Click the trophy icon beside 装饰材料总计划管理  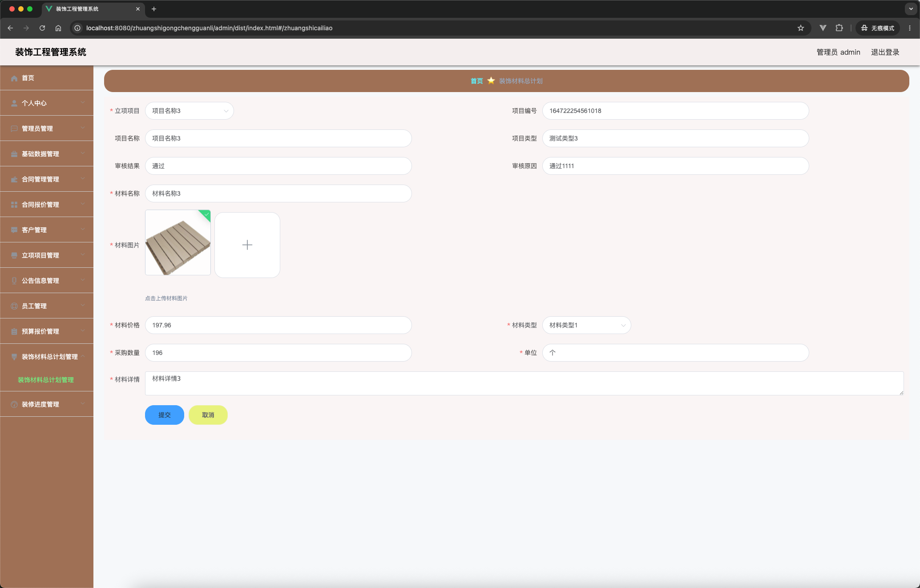[14, 357]
